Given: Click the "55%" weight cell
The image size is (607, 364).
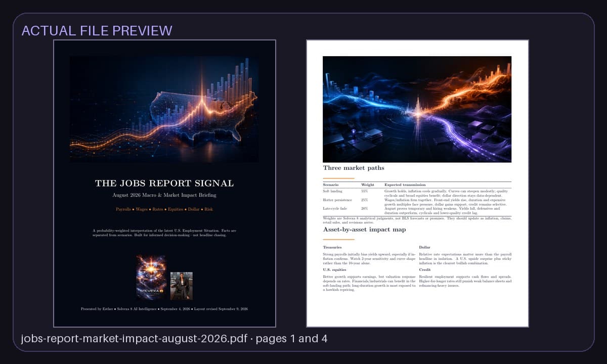Looking at the screenshot, I should [x=365, y=192].
